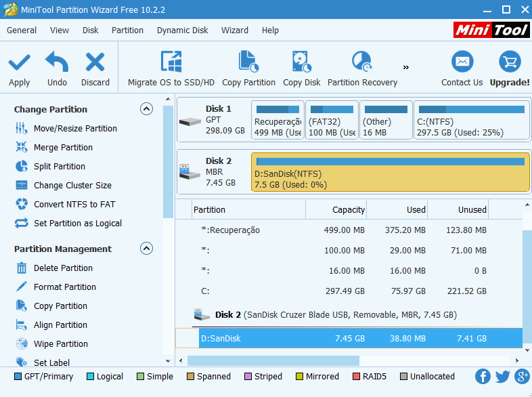The height and width of the screenshot is (397, 532).
Task: Click partition list vertical scroll-down arrow
Action: 527,350
